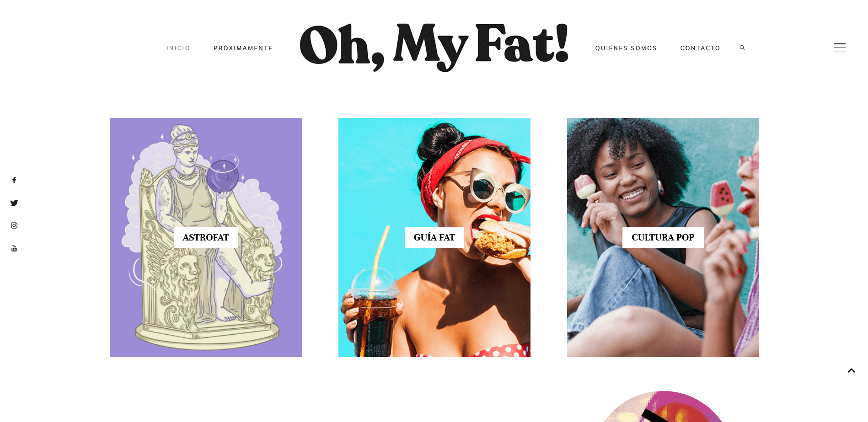Open the PRÓXIMAMENTE menu item

[x=243, y=48]
